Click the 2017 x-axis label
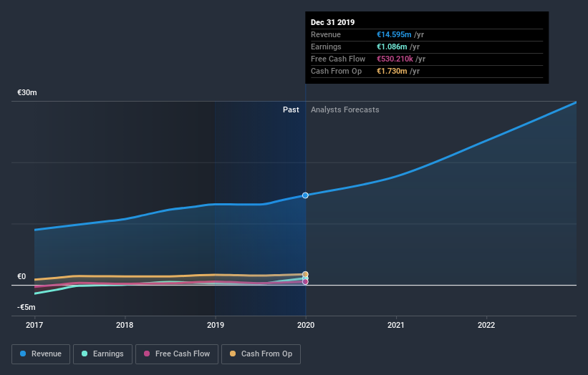The width and height of the screenshot is (588, 375). pyautogui.click(x=34, y=325)
